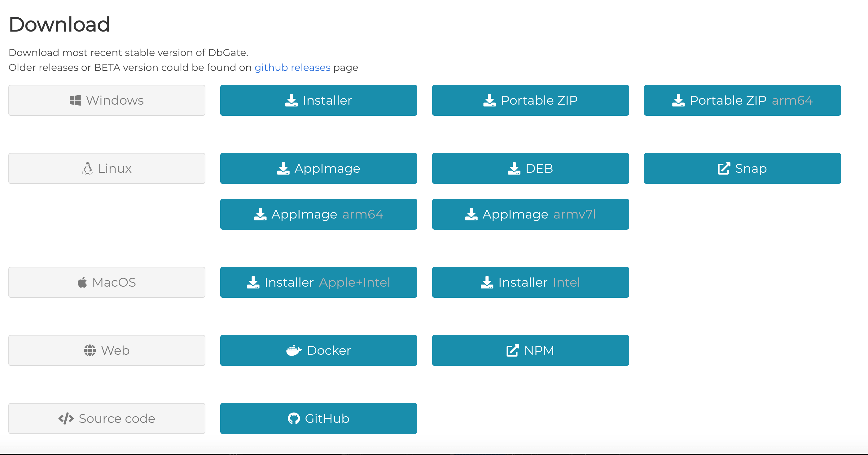Download the DEB package
Viewport: 868px width, 455px height.
click(530, 168)
